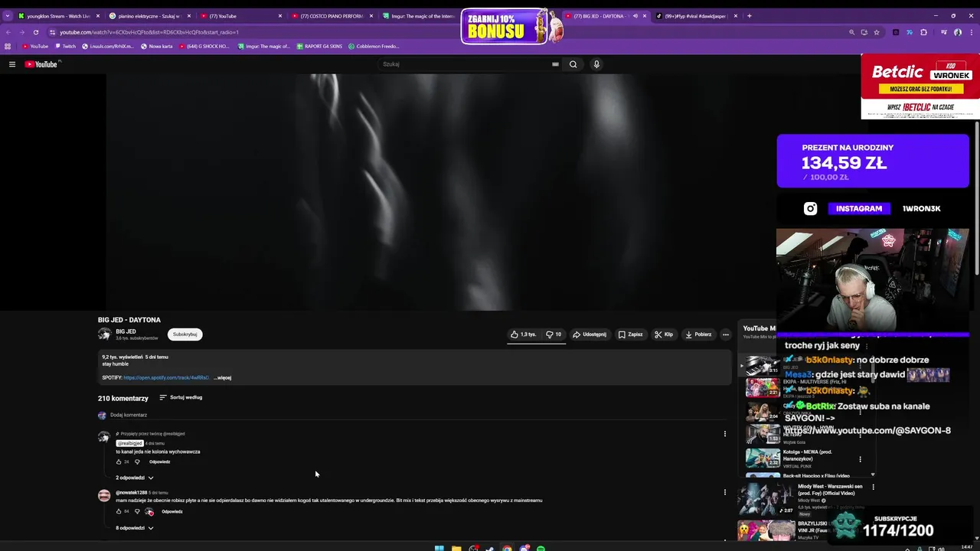Open the Twitch bookmark

click(65, 46)
